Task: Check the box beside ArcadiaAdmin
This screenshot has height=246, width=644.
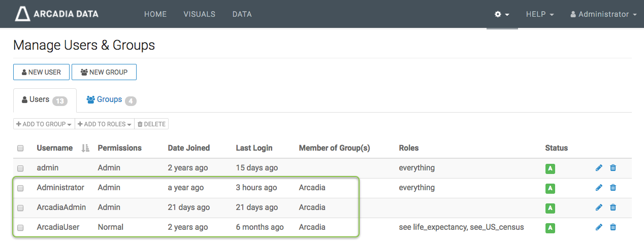Action: 20,208
